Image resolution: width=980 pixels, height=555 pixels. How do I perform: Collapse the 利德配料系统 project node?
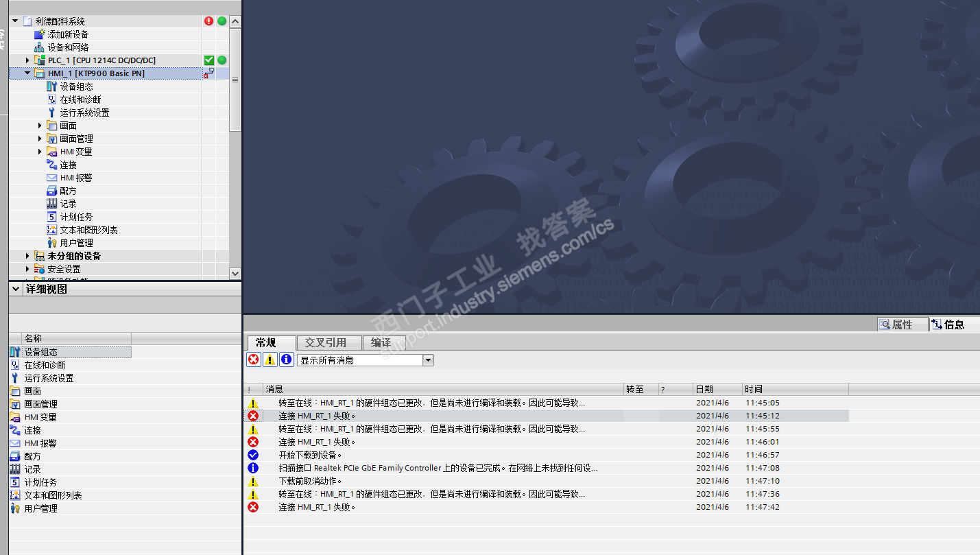15,21
